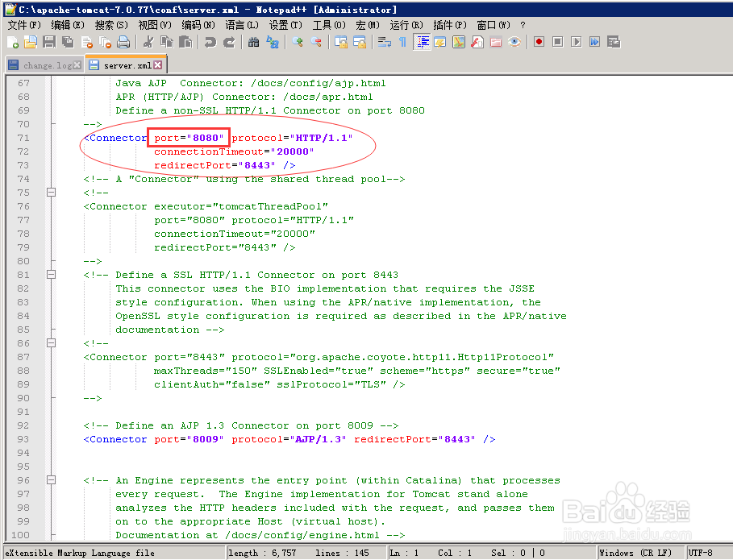Image resolution: width=733 pixels, height=560 pixels.
Task: Open the 编码(N) menu
Action: point(198,25)
